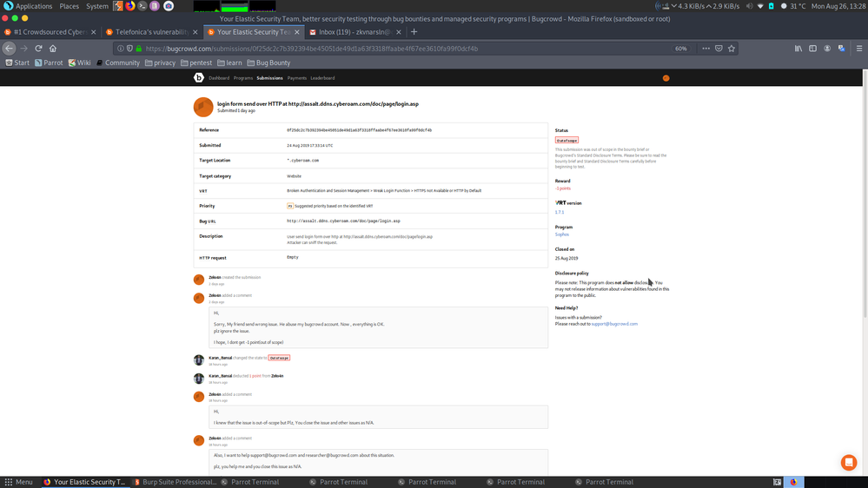Open the Leaderboard navigation item
868x488 pixels.
(x=322, y=78)
